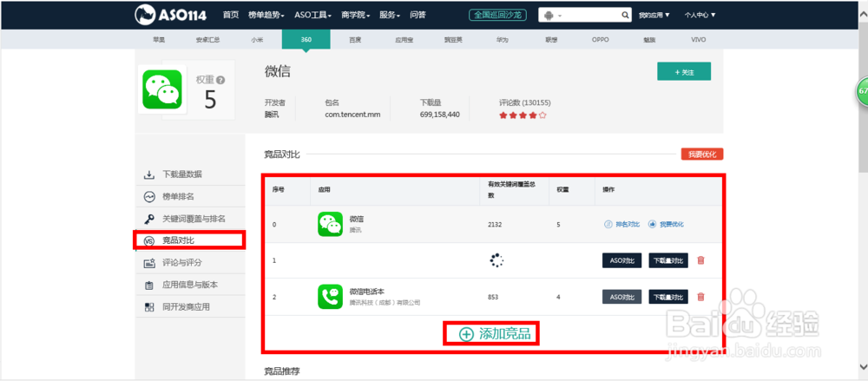The image size is (868, 381).
Task: Click the chart icon beside 榜单排名
Action: (149, 197)
